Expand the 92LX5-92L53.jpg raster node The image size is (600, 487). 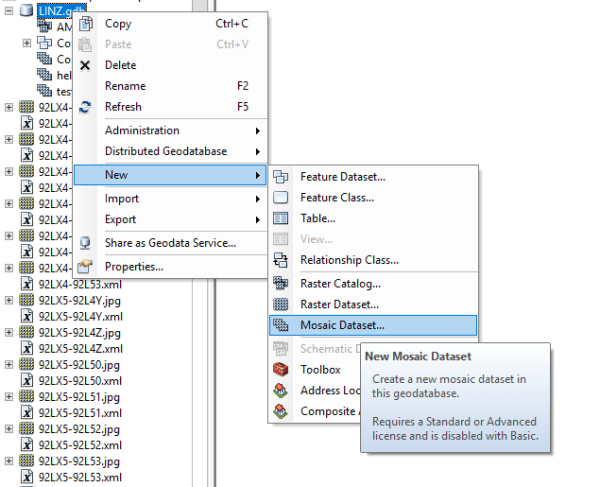pyautogui.click(x=9, y=461)
